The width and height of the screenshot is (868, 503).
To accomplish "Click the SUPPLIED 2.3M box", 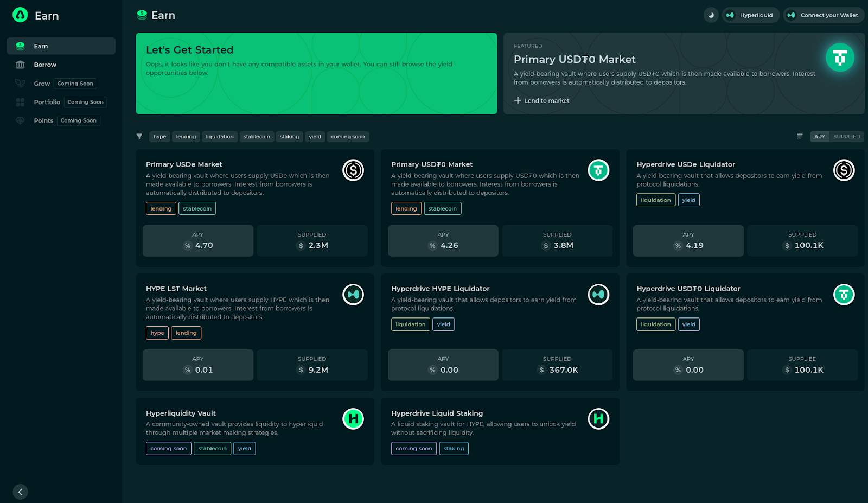I will pyautogui.click(x=312, y=241).
